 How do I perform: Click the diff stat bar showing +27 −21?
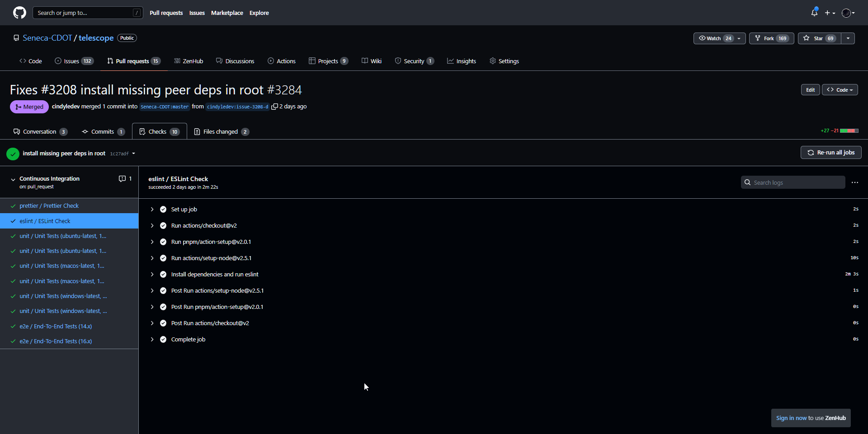(x=849, y=131)
